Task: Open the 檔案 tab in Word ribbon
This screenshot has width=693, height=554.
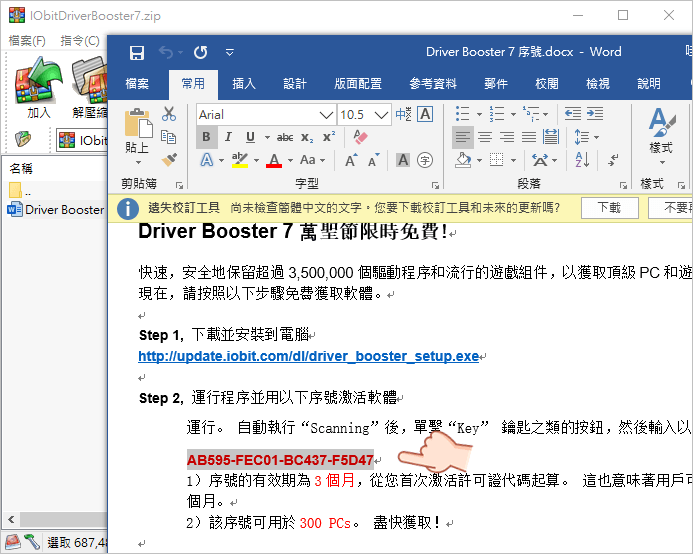Action: point(137,84)
